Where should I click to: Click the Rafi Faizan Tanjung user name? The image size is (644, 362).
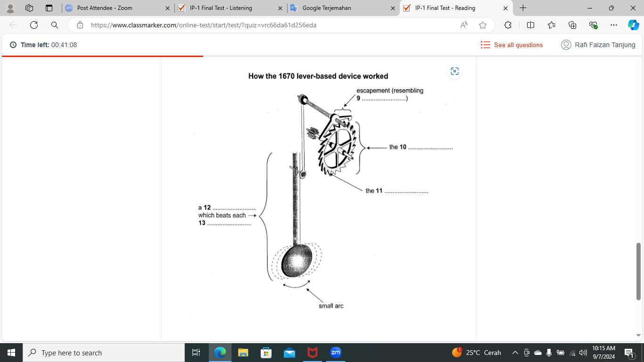click(605, 45)
